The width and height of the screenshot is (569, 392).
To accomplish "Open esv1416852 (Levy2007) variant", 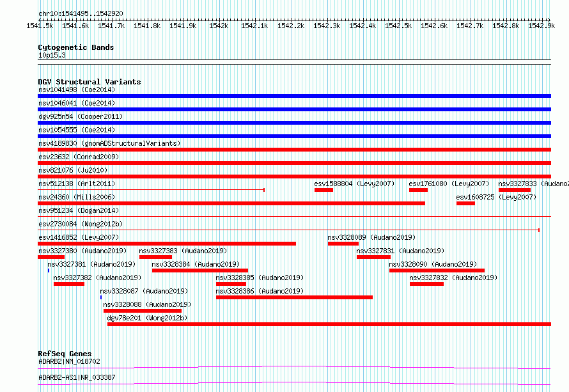I will click(x=79, y=237).
